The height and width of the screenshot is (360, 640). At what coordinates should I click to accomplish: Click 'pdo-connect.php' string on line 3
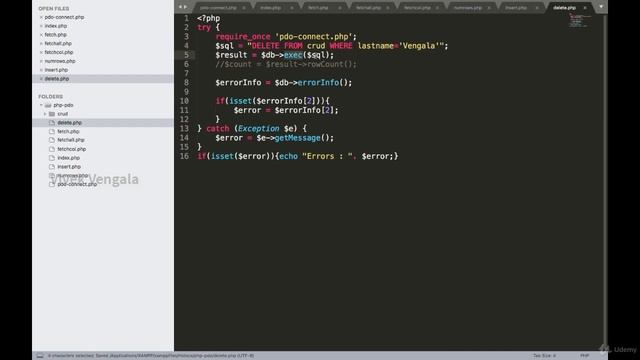point(313,37)
